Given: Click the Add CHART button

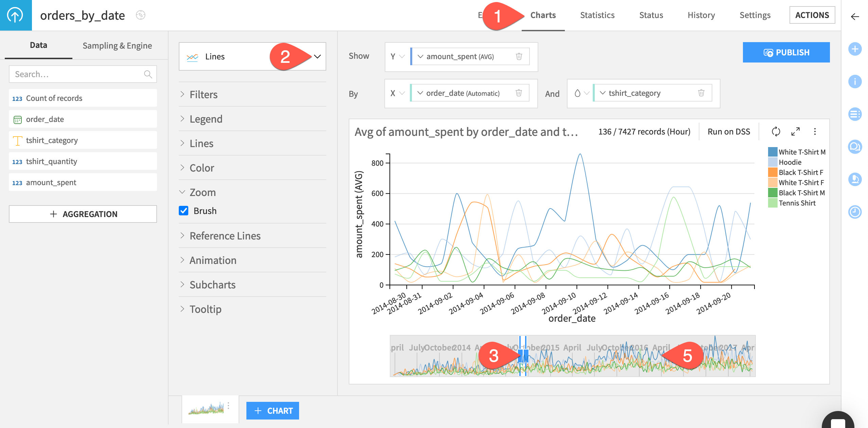Looking at the screenshot, I should tap(273, 411).
